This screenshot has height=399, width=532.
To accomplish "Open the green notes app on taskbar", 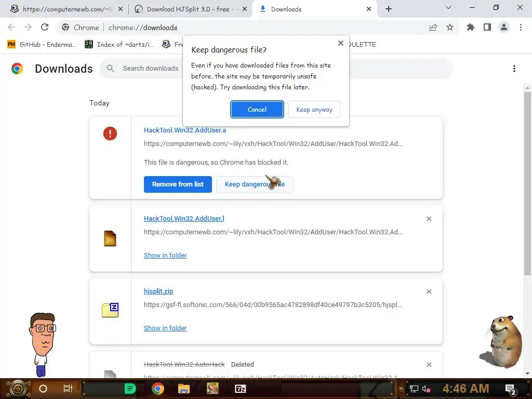I will (x=130, y=389).
